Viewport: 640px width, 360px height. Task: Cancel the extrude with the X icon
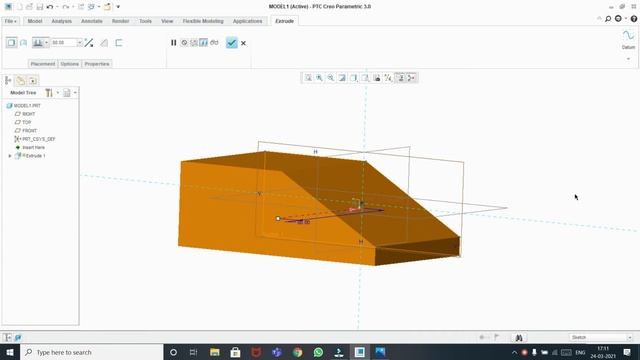(x=243, y=43)
